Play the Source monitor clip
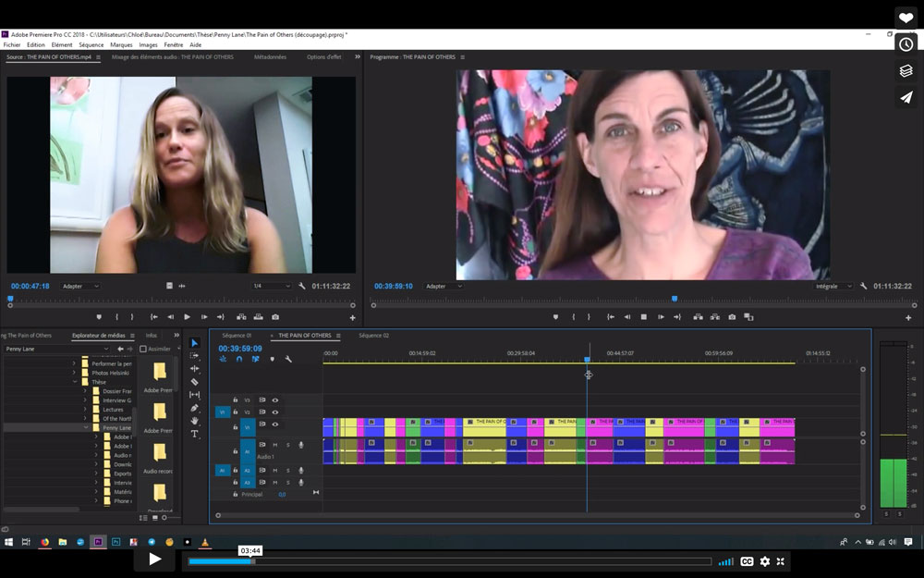 [x=187, y=317]
